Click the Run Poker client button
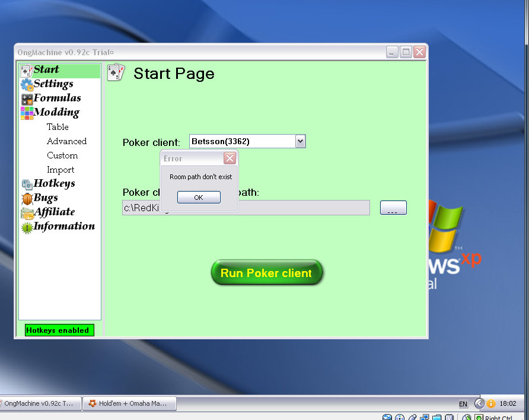 [x=266, y=272]
